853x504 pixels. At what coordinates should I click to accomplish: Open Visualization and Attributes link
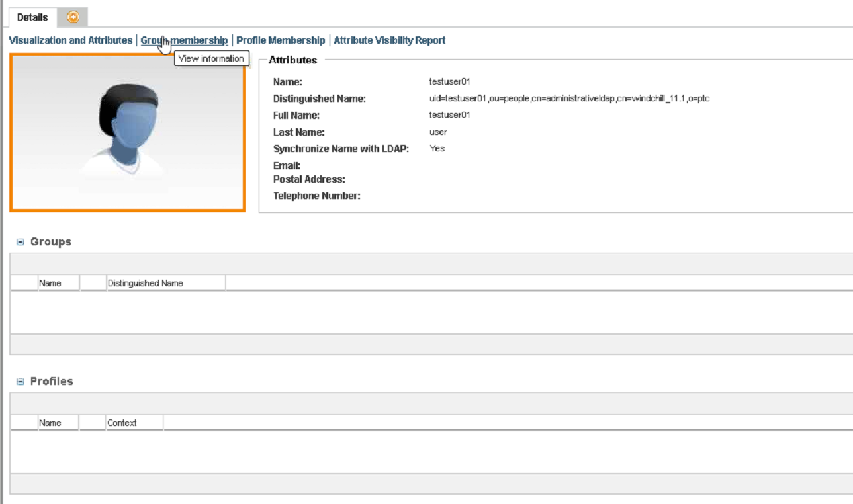(x=71, y=40)
